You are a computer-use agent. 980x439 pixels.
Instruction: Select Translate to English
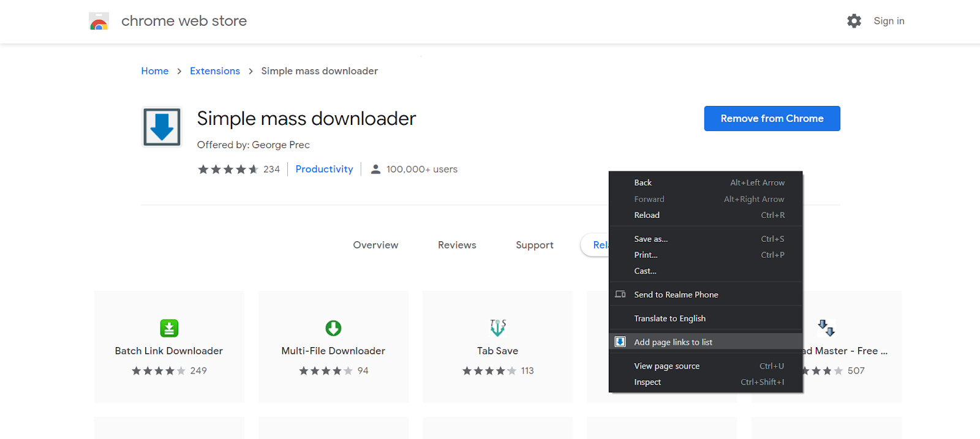(x=706, y=318)
